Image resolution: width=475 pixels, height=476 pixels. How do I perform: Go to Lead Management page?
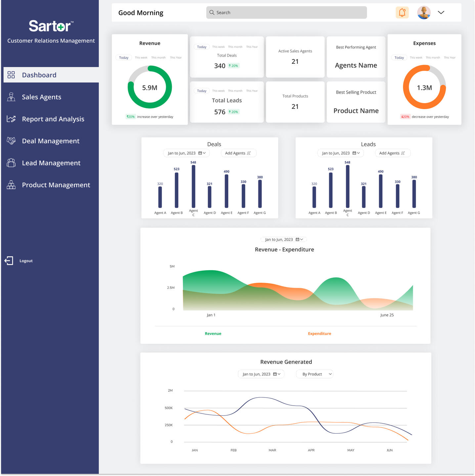click(x=51, y=163)
